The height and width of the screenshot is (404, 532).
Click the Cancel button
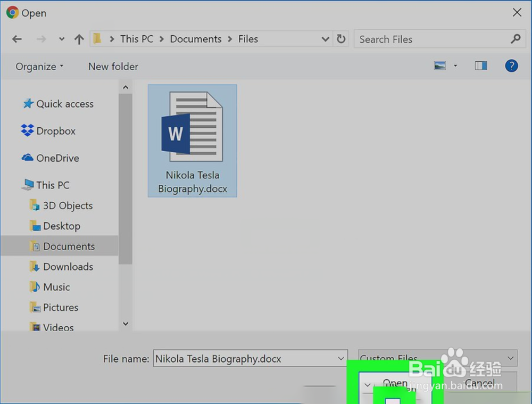tap(480, 383)
